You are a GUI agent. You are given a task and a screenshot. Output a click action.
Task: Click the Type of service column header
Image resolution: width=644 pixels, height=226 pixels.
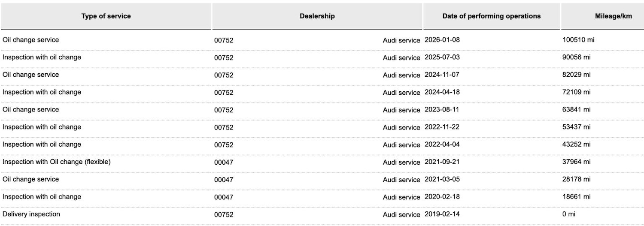pyautogui.click(x=106, y=16)
